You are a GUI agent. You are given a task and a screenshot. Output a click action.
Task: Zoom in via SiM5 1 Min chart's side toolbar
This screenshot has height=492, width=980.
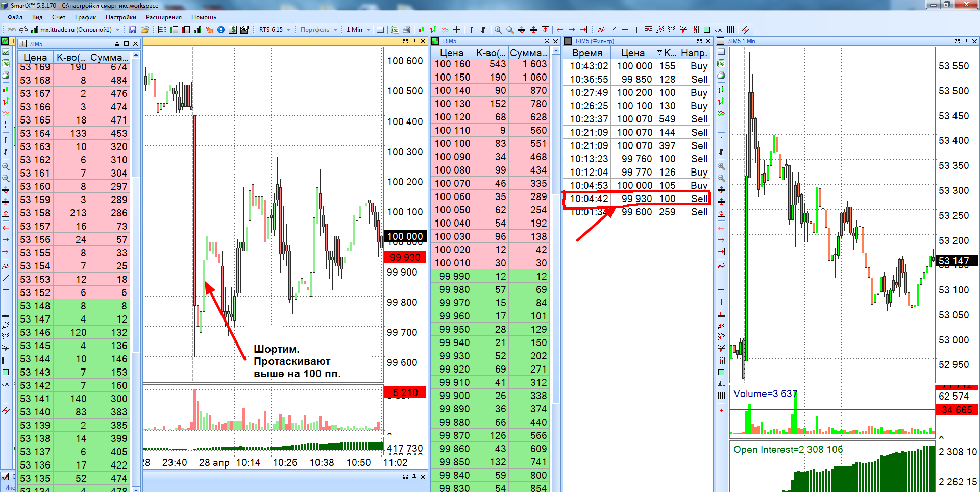pos(721,166)
